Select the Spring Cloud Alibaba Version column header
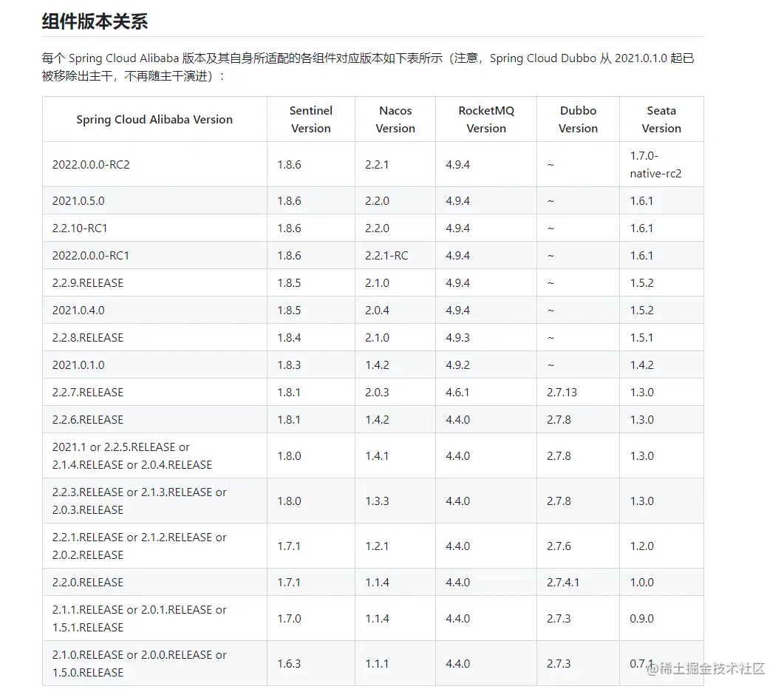The height and width of the screenshot is (695, 784). (154, 119)
